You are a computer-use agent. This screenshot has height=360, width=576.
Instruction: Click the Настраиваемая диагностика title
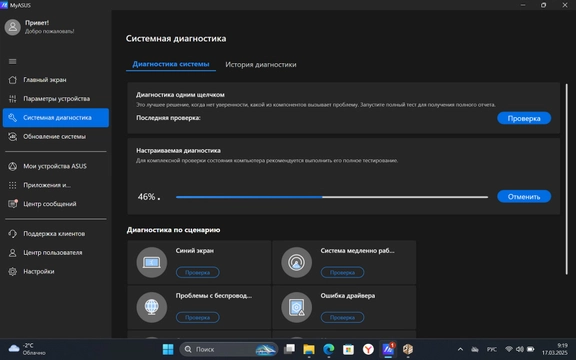point(178,151)
